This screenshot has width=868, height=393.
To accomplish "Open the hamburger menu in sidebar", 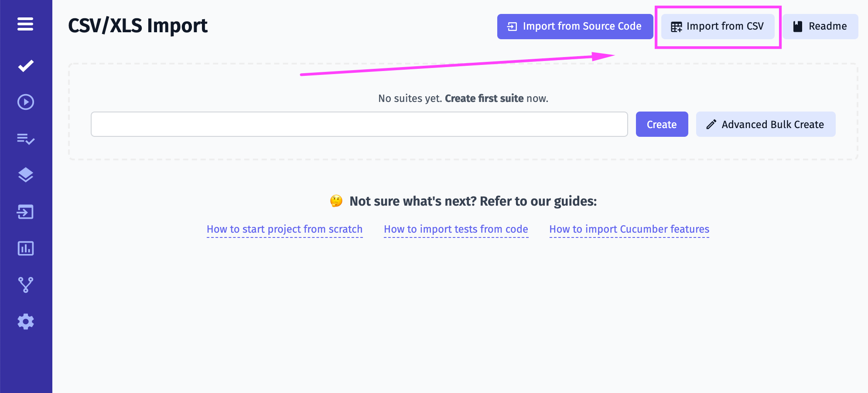I will [25, 24].
